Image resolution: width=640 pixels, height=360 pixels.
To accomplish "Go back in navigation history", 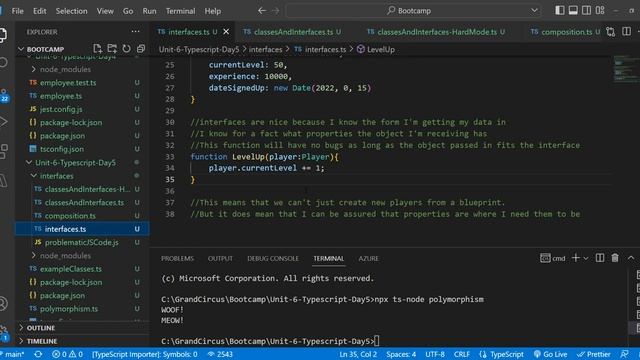I will (262, 11).
